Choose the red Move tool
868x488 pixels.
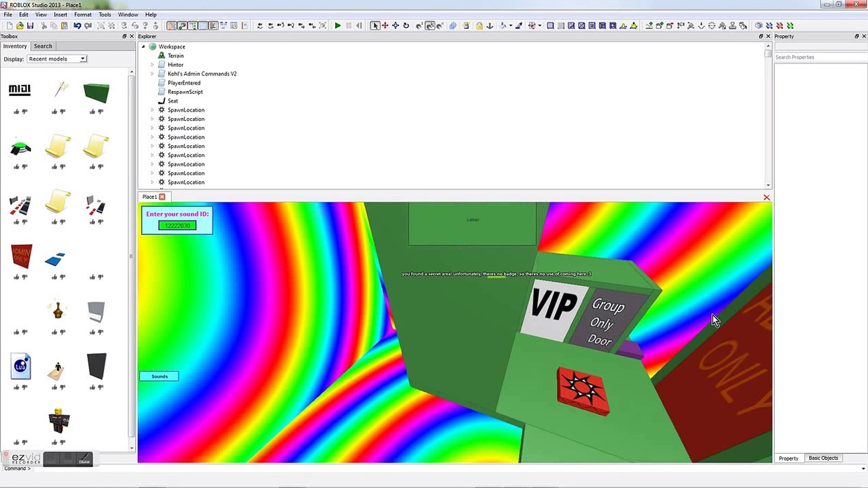pyautogui.click(x=385, y=26)
